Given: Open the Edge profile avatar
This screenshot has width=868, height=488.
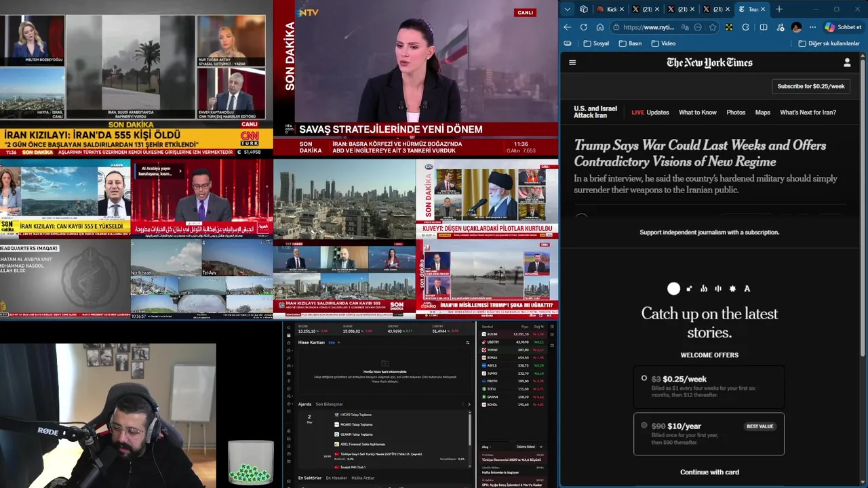Looking at the screenshot, I should [797, 27].
